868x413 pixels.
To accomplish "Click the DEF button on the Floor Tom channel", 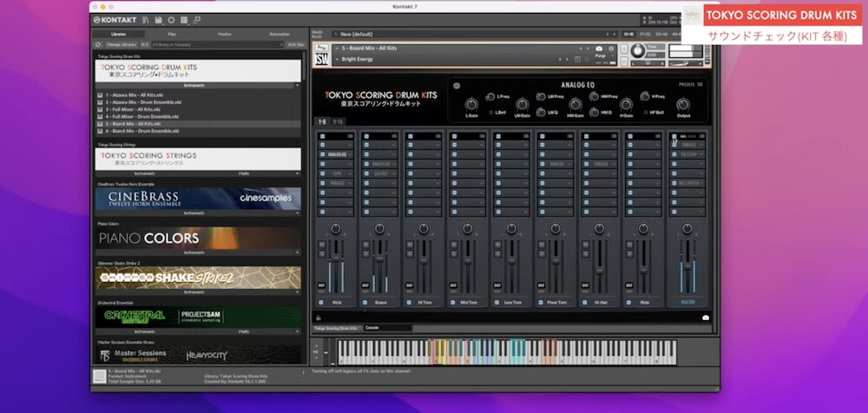I will pyautogui.click(x=542, y=285).
